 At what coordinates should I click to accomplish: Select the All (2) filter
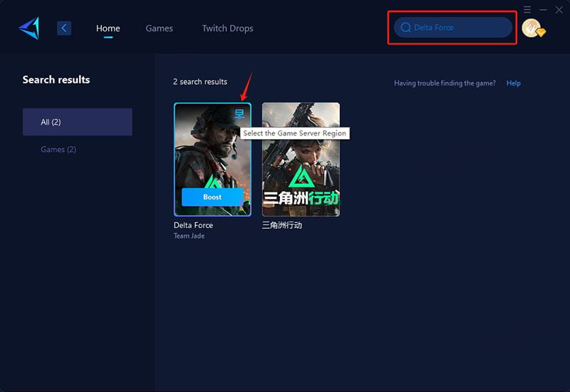78,122
